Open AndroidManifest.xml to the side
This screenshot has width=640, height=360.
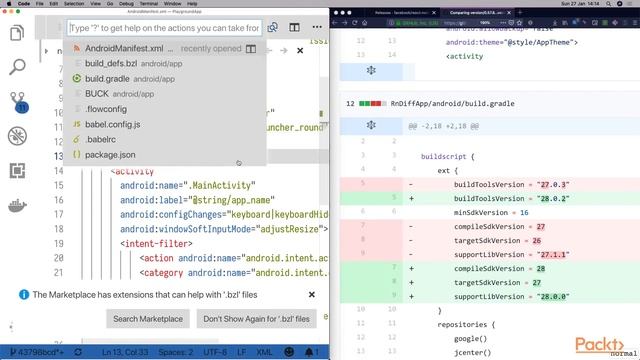coord(251,49)
